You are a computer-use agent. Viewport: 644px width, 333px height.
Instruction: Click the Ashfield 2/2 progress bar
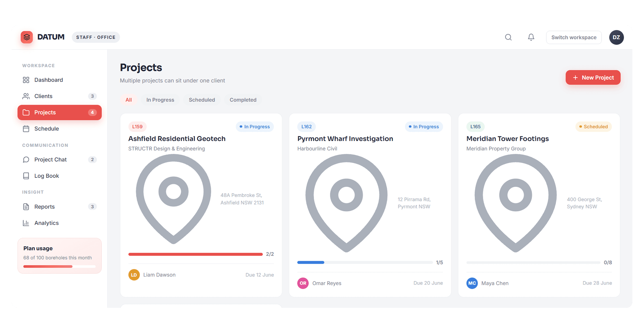tap(195, 254)
